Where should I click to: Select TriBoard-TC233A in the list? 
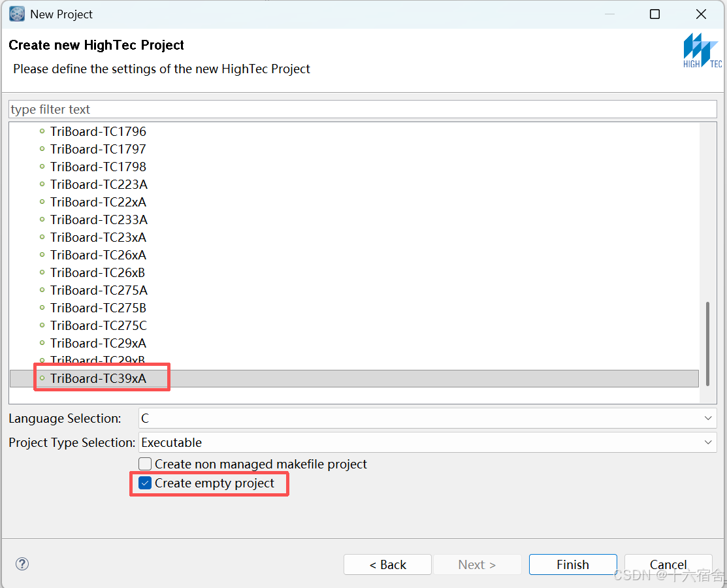pyautogui.click(x=99, y=220)
